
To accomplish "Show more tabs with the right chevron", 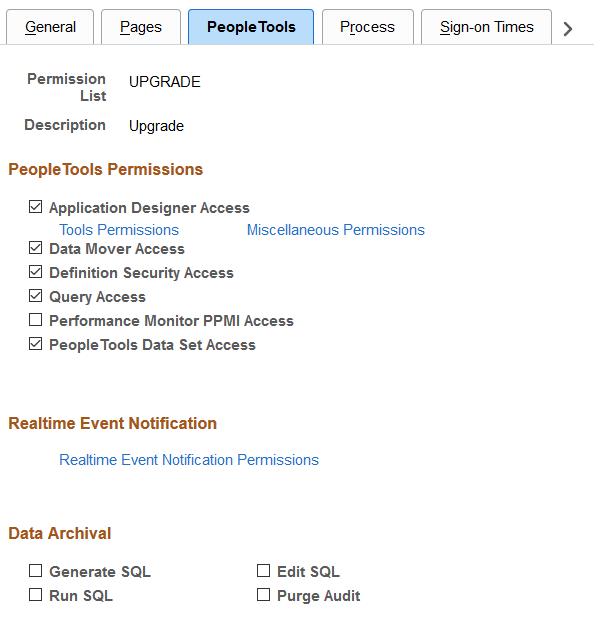I will 568,28.
